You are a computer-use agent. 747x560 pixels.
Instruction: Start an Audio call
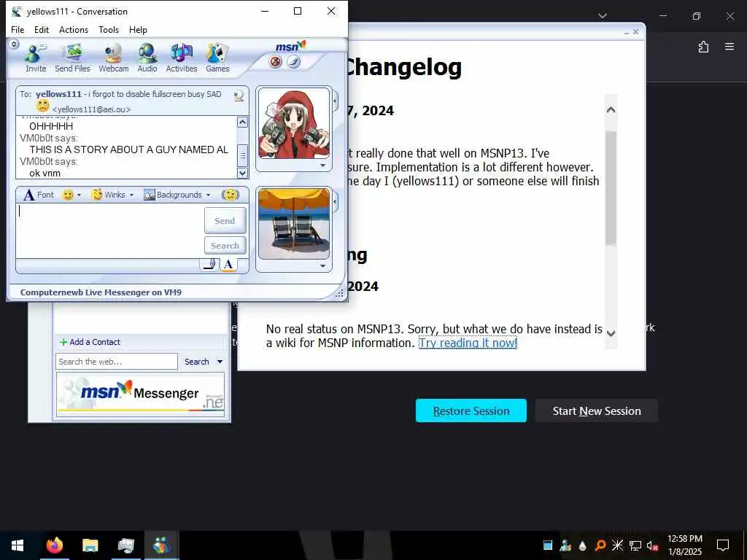[147, 58]
